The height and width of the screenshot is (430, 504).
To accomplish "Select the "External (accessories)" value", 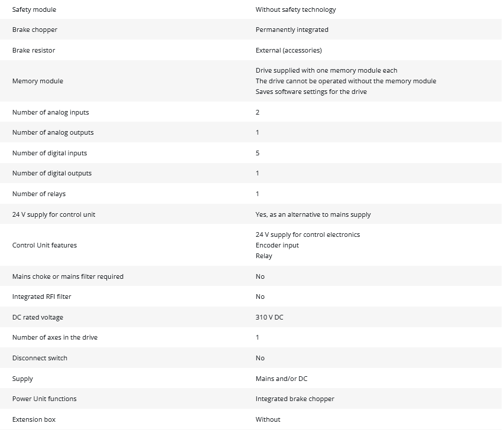I will pyautogui.click(x=288, y=50).
